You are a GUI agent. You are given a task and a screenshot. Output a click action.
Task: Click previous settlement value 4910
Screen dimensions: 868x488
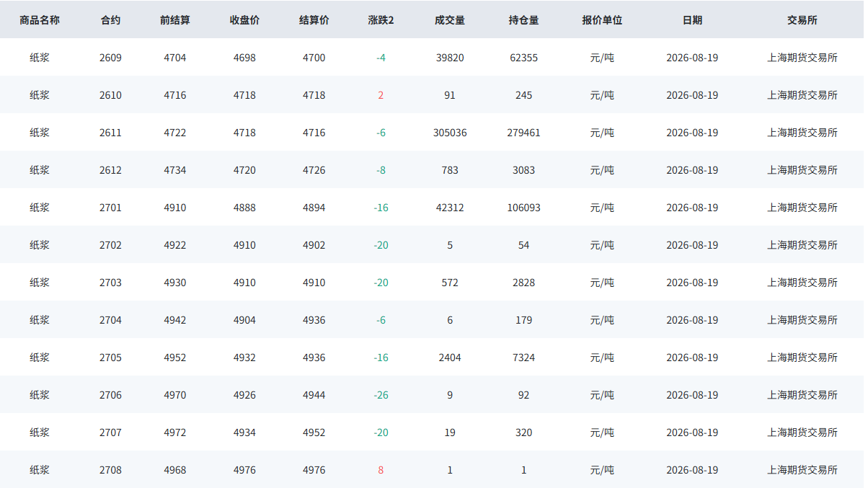pyautogui.click(x=175, y=208)
